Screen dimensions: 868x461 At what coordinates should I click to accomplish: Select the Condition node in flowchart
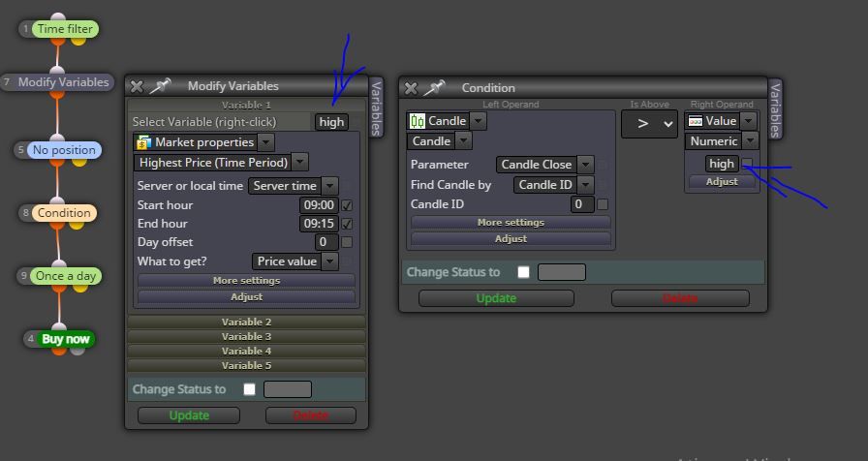(64, 213)
